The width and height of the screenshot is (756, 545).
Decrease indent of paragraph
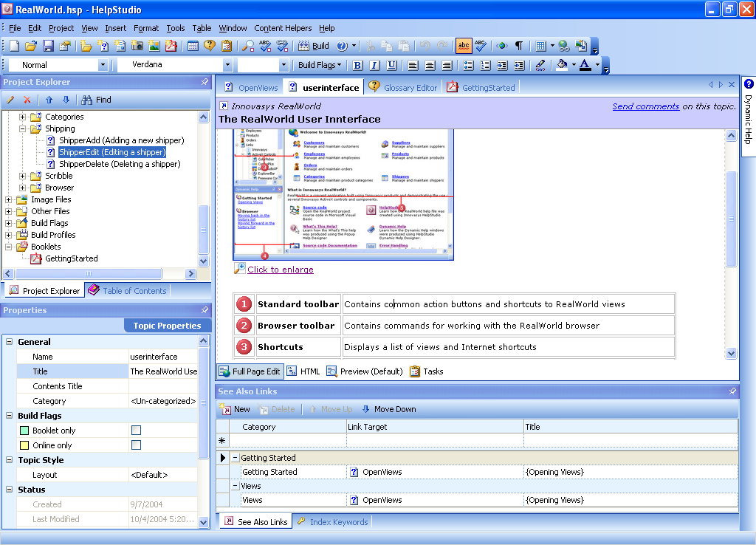click(502, 65)
